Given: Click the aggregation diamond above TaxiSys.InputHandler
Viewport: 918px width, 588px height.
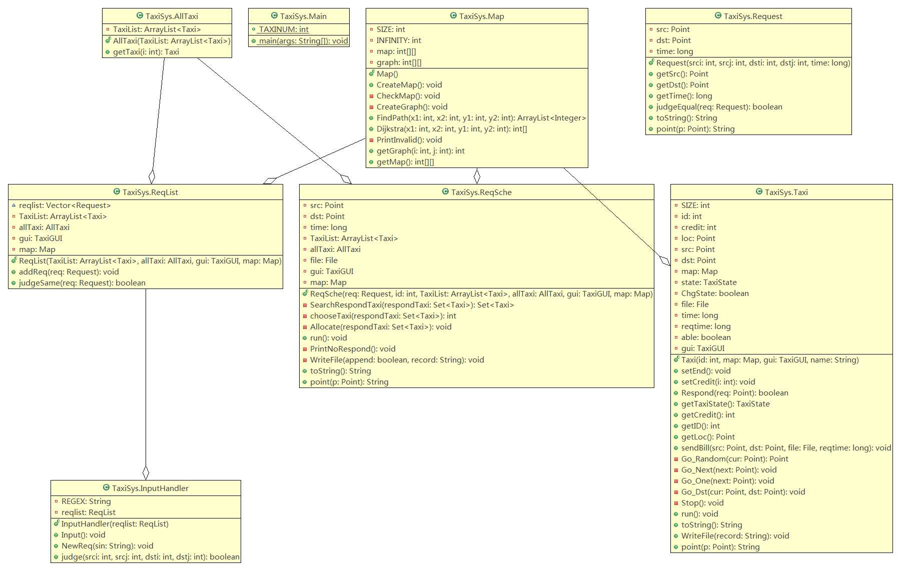Looking at the screenshot, I should pyautogui.click(x=146, y=472).
